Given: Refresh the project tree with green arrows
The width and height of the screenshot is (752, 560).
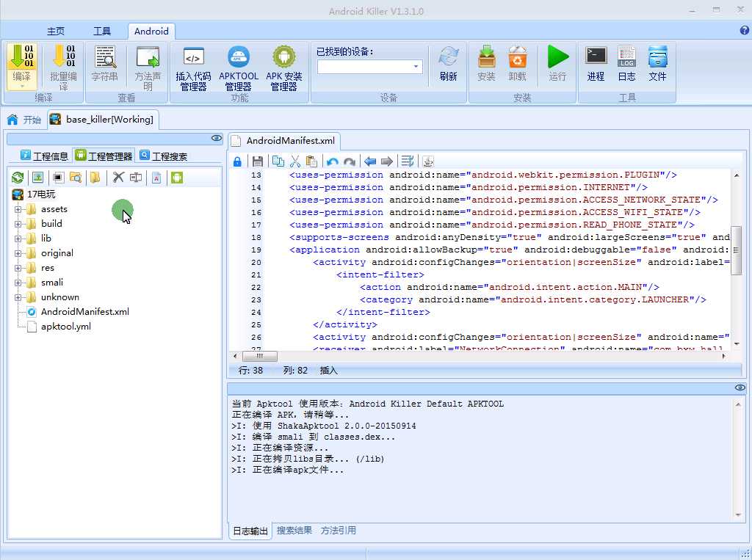Looking at the screenshot, I should tap(18, 178).
